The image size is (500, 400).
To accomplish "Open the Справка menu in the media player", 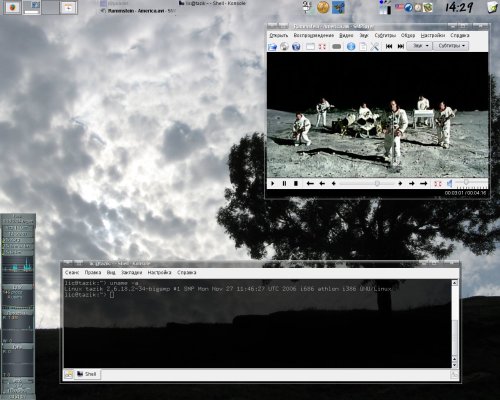I will click(460, 35).
